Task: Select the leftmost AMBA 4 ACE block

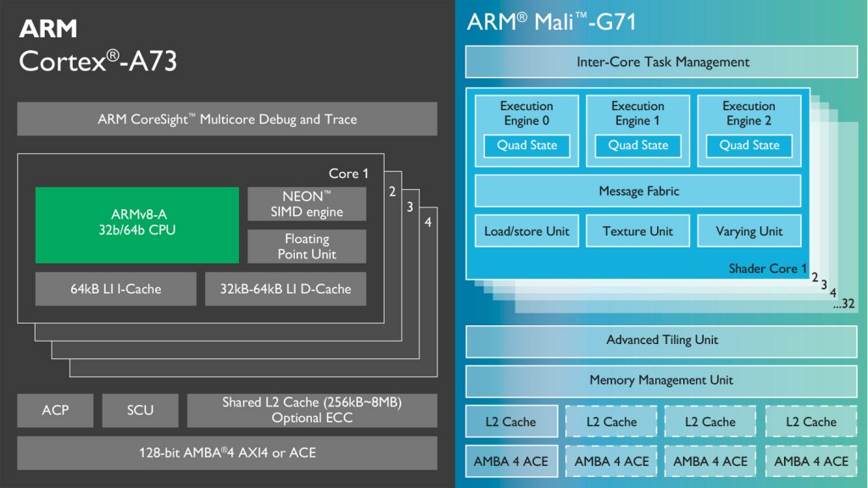Action: coord(511,460)
